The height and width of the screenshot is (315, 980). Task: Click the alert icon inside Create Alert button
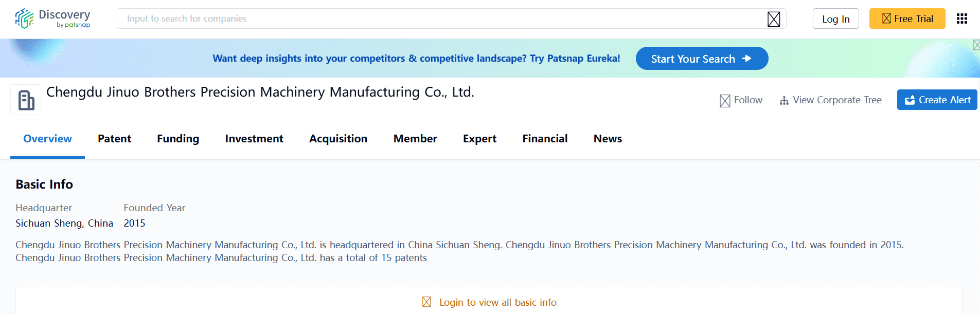click(911, 100)
